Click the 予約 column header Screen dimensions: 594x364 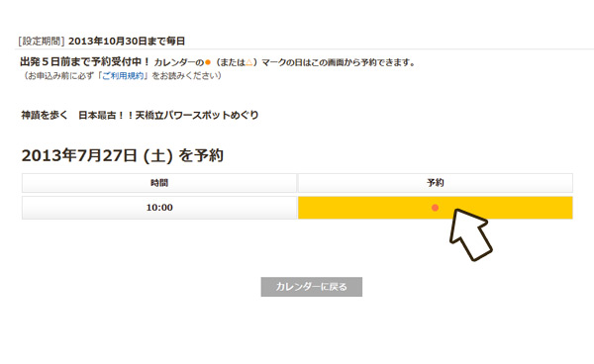pos(436,183)
